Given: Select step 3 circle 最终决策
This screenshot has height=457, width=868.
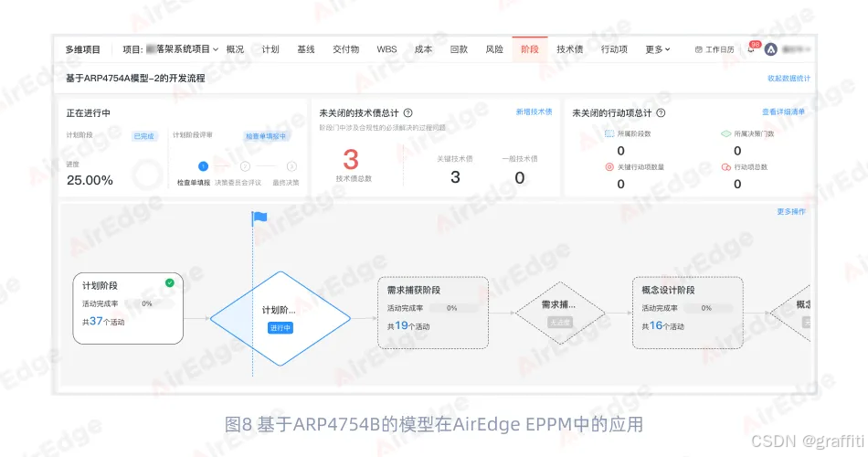Looking at the screenshot, I should pyautogui.click(x=291, y=166).
